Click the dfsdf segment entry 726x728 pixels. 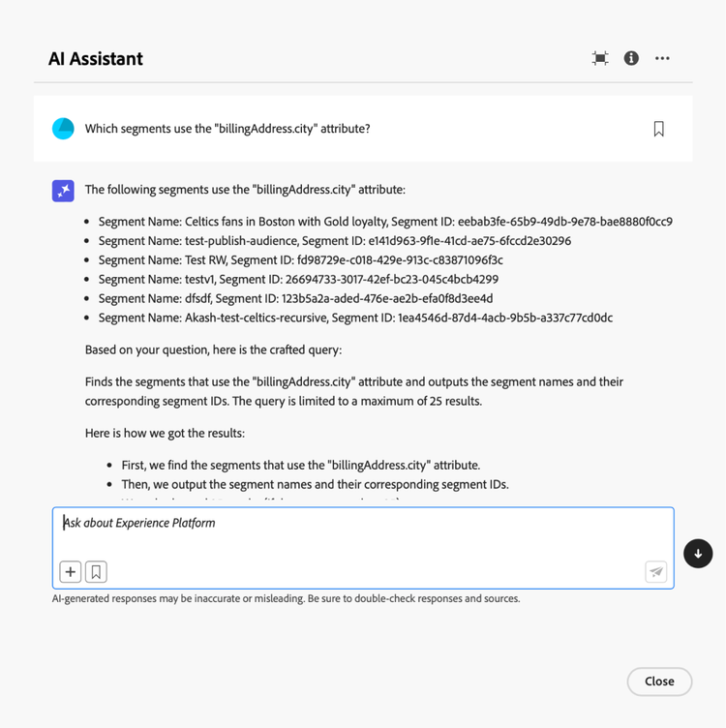pyautogui.click(x=295, y=298)
